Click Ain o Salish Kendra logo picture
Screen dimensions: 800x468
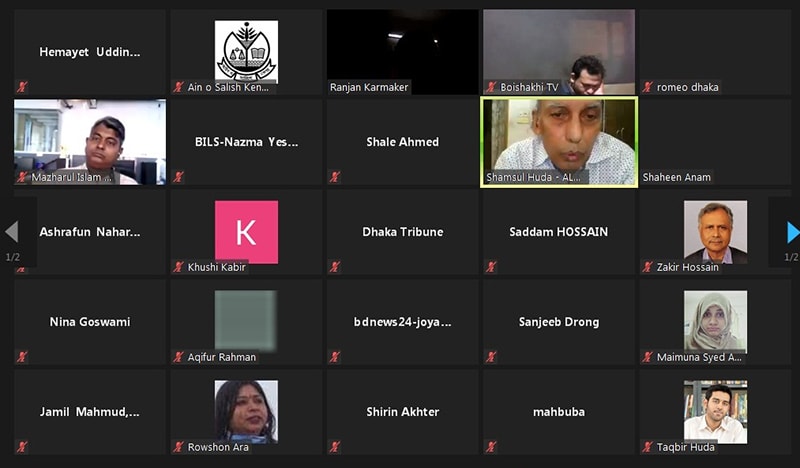246,52
